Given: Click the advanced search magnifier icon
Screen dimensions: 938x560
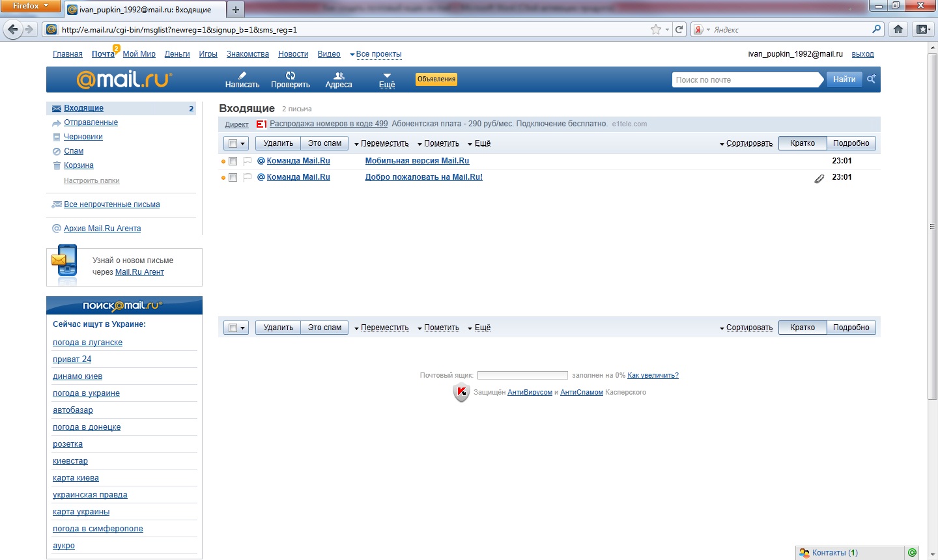Looking at the screenshot, I should [x=871, y=79].
